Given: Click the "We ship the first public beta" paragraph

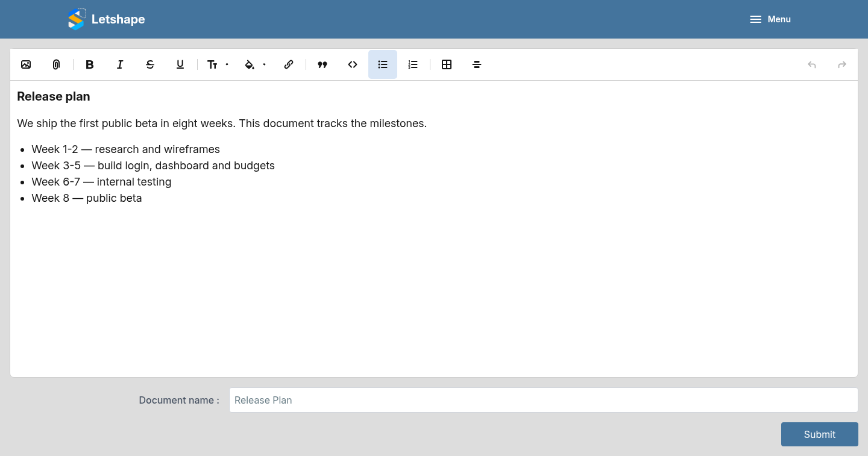Looking at the screenshot, I should [x=222, y=123].
